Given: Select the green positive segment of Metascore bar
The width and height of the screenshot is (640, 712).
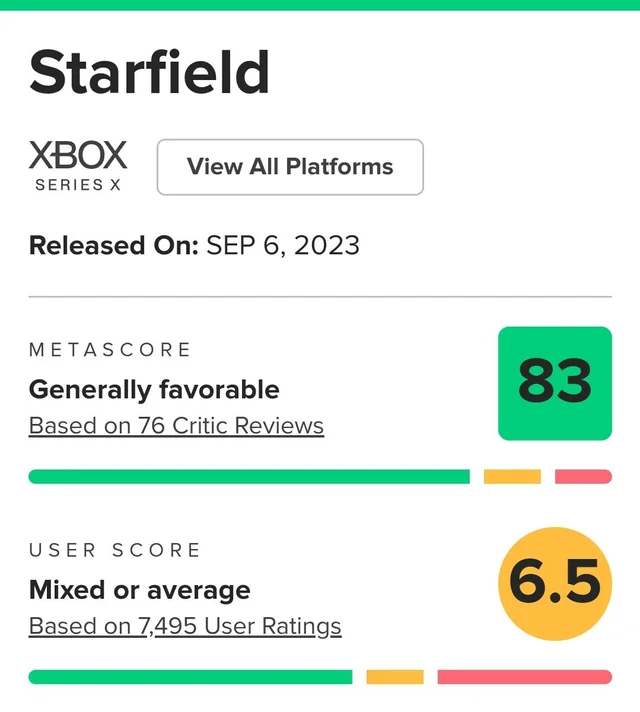Looking at the screenshot, I should [249, 477].
